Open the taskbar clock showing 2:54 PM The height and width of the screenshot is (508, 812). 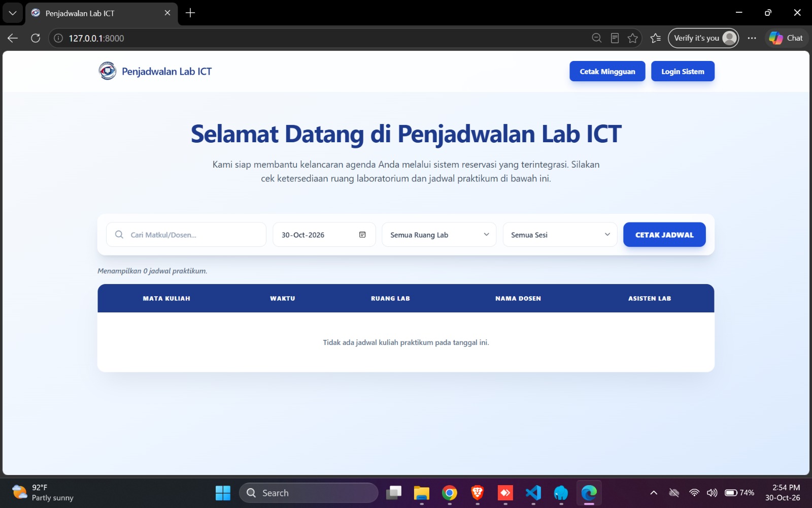tap(783, 493)
